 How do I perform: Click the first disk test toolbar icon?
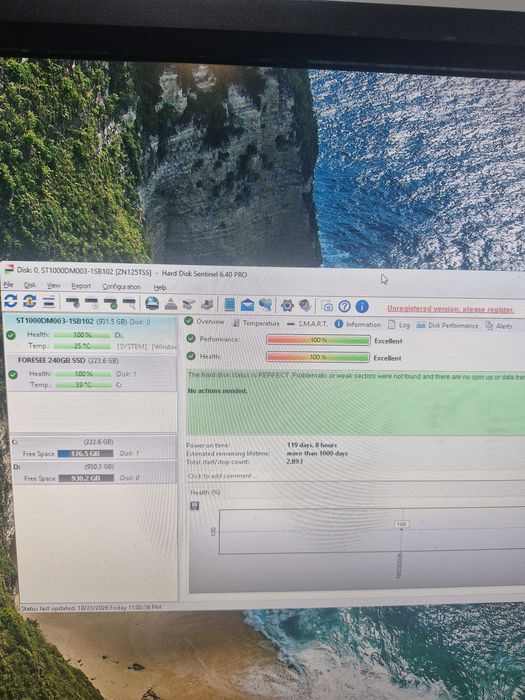click(x=73, y=303)
